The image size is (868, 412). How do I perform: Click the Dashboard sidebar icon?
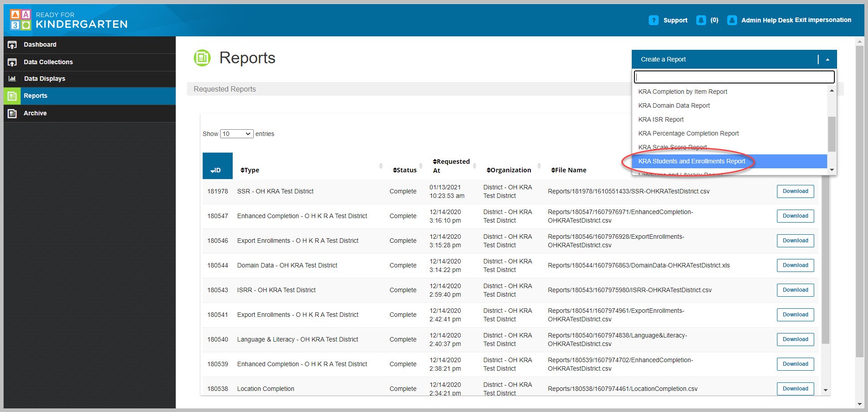pos(12,45)
